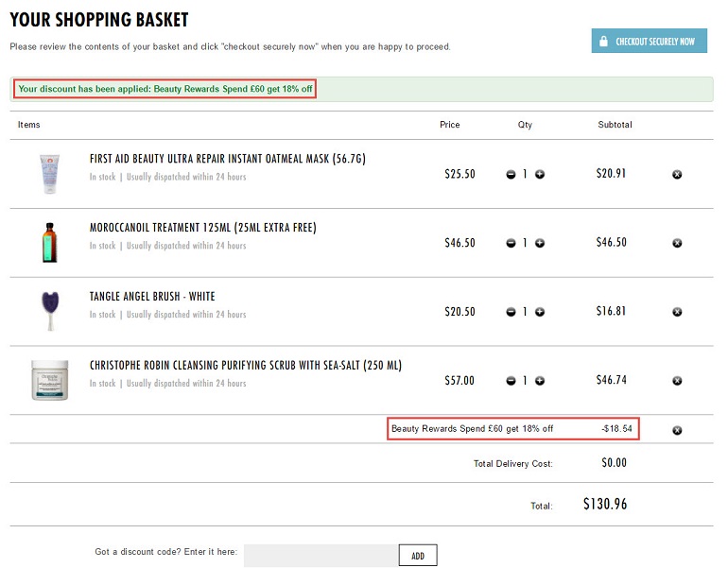This screenshot has height=568, width=728.
Task: Click the Christophe Robin jar thumbnail
Action: pos(50,380)
